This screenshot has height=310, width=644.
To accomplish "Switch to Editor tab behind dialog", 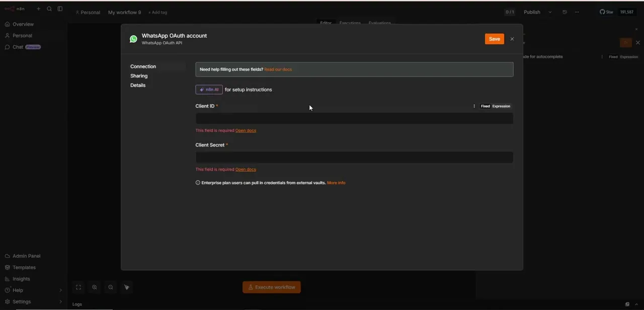I will pyautogui.click(x=326, y=23).
